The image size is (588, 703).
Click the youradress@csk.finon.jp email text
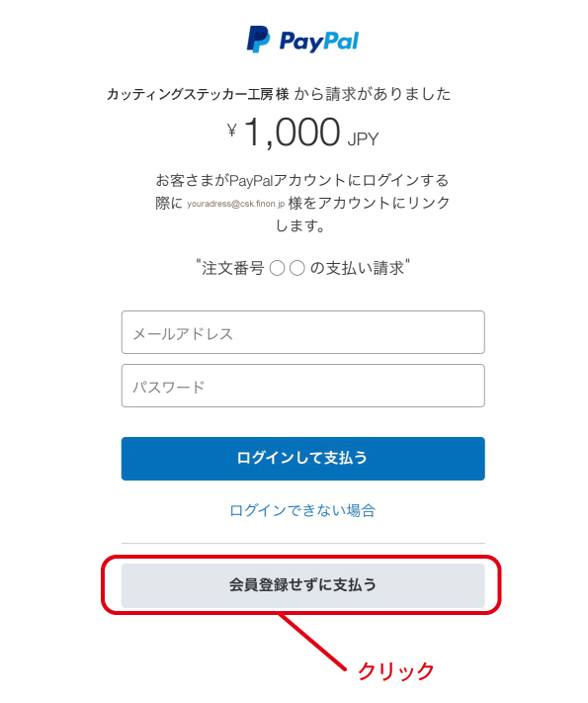pos(236,204)
